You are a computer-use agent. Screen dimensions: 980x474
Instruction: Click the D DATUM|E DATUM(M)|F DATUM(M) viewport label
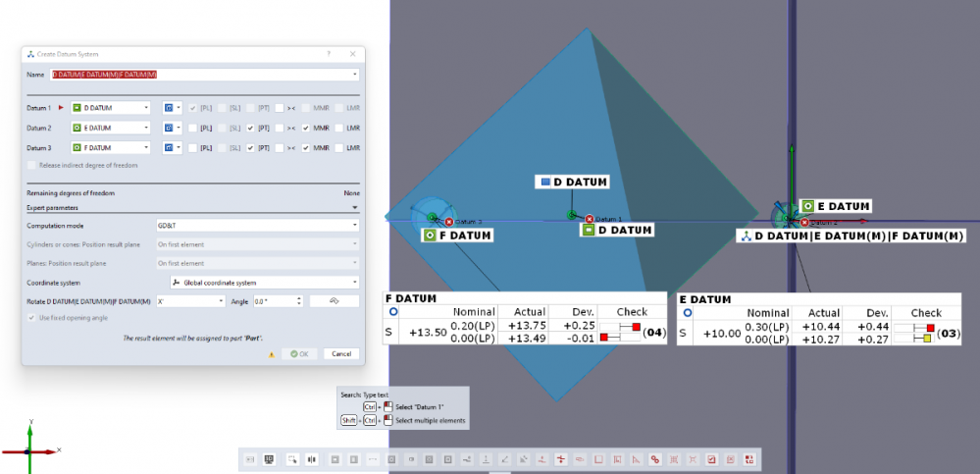coord(851,237)
